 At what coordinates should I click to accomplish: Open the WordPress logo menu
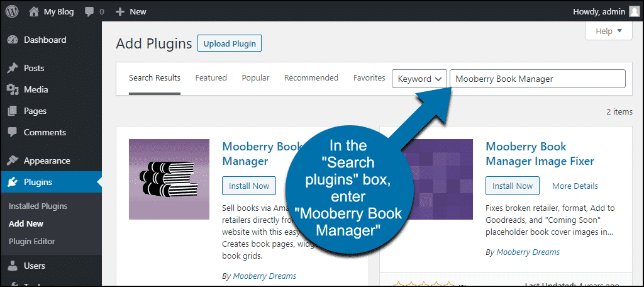point(12,11)
